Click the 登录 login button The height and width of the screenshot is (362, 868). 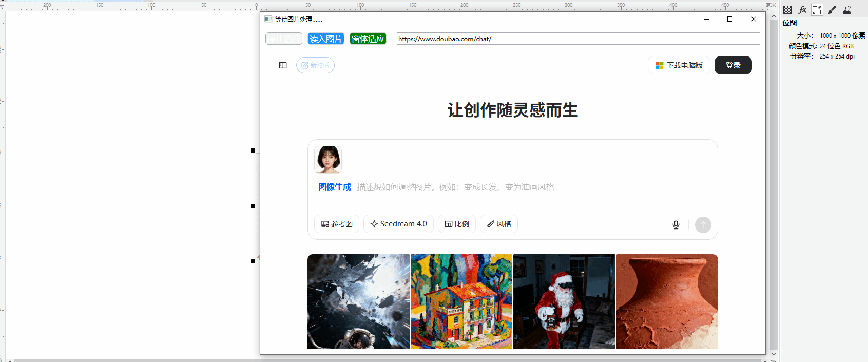pyautogui.click(x=732, y=65)
